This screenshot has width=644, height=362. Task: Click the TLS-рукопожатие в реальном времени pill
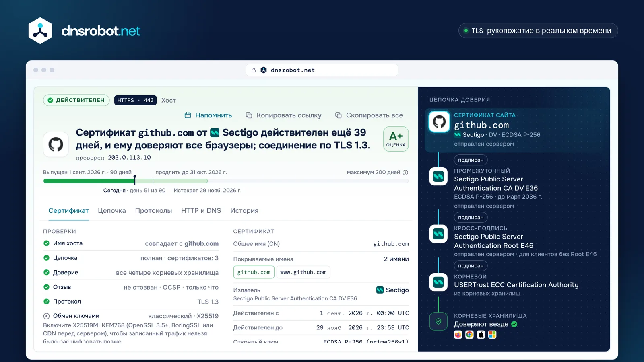[538, 31]
